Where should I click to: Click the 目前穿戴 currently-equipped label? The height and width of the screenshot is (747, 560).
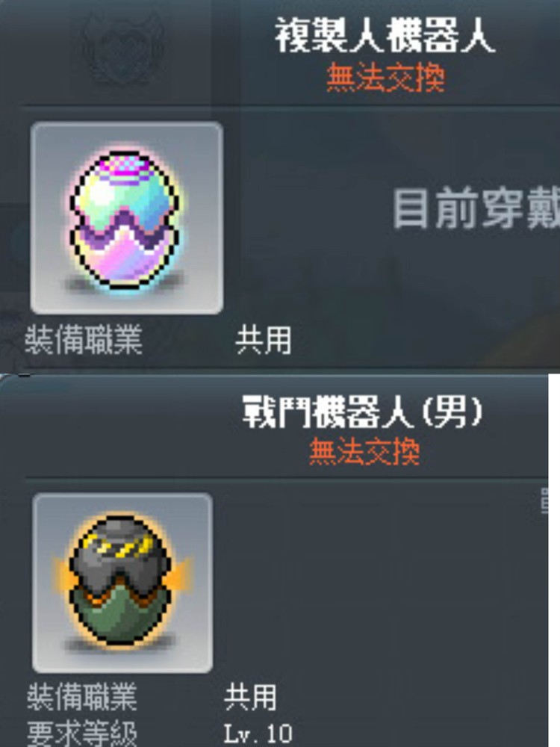pos(476,208)
